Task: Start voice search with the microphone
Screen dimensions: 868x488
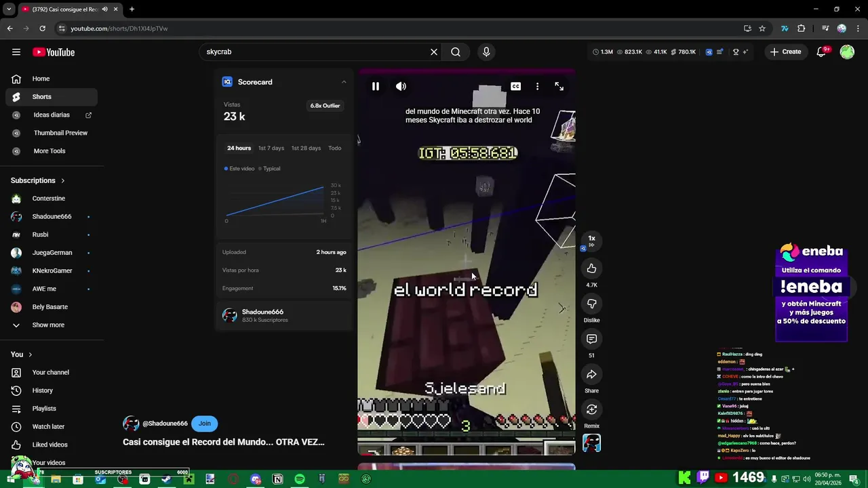Action: 486,52
